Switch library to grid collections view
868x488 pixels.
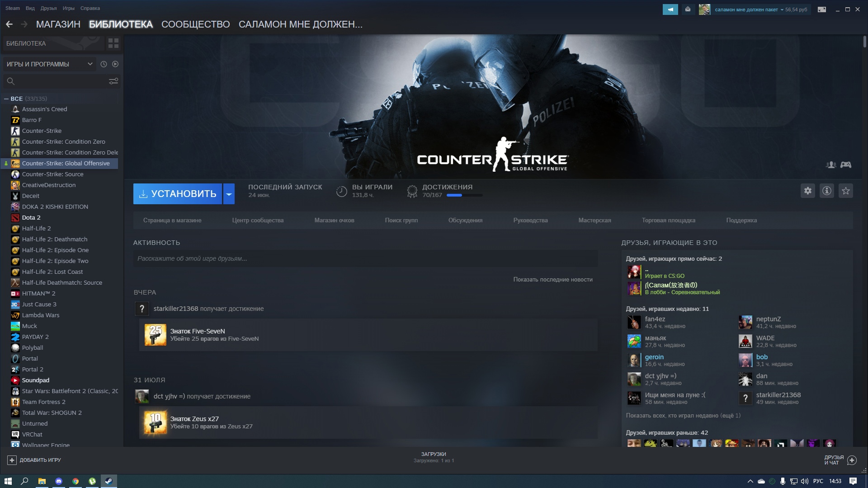pyautogui.click(x=113, y=43)
